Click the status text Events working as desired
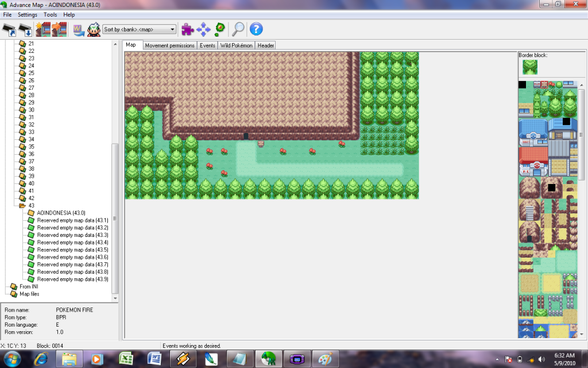 [192, 346]
